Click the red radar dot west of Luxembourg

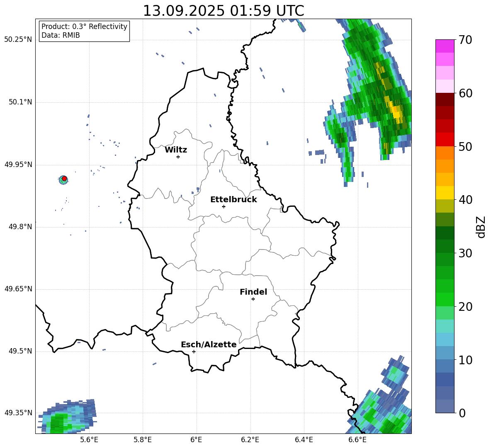pyautogui.click(x=64, y=179)
